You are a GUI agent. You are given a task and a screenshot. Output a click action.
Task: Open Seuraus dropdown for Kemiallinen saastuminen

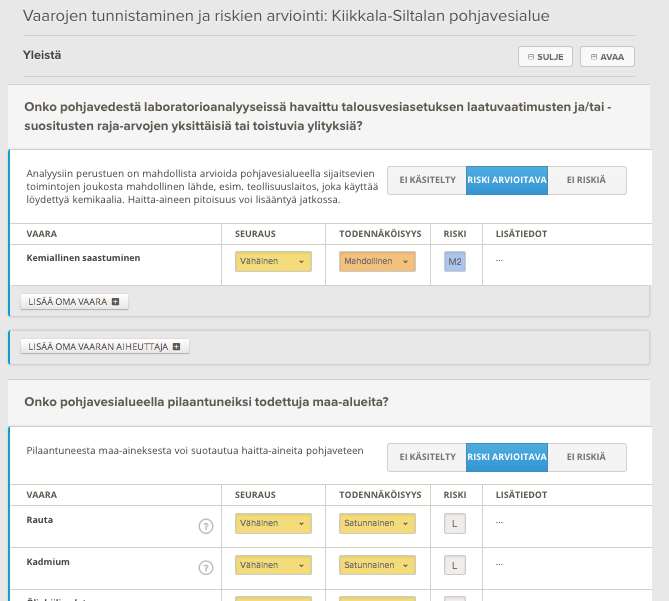click(x=273, y=261)
